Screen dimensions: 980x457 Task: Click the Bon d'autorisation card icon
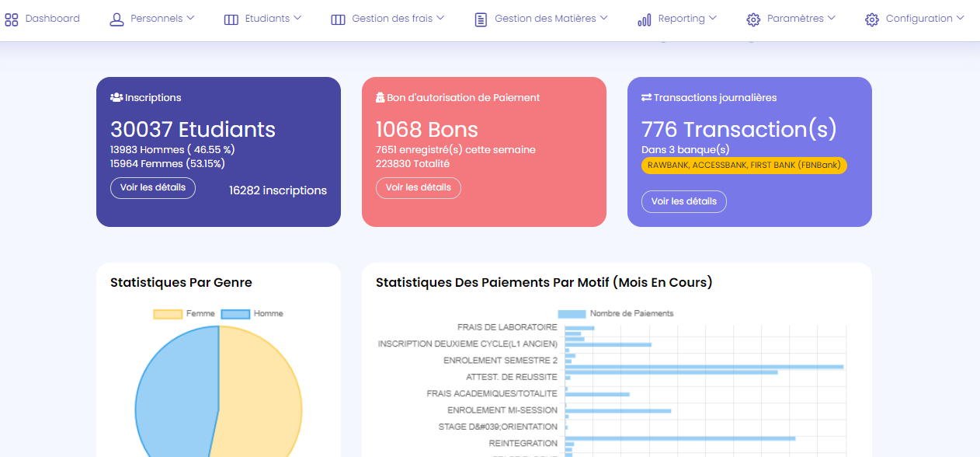click(x=381, y=97)
